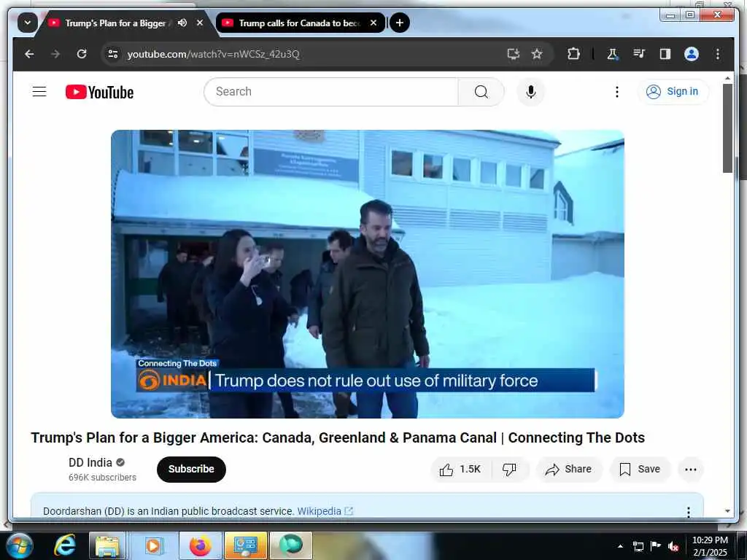Click the youtube.com URL address field
The width and height of the screenshot is (747, 560).
click(x=214, y=54)
